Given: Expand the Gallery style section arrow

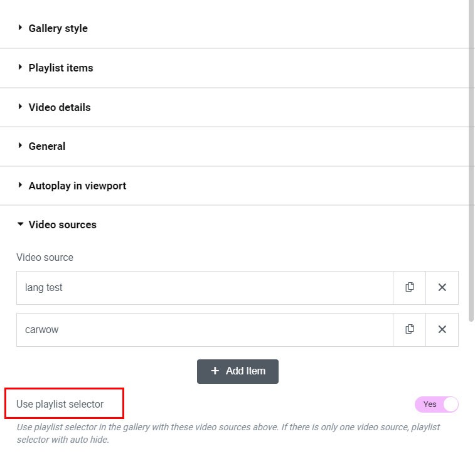Looking at the screenshot, I should (x=21, y=28).
